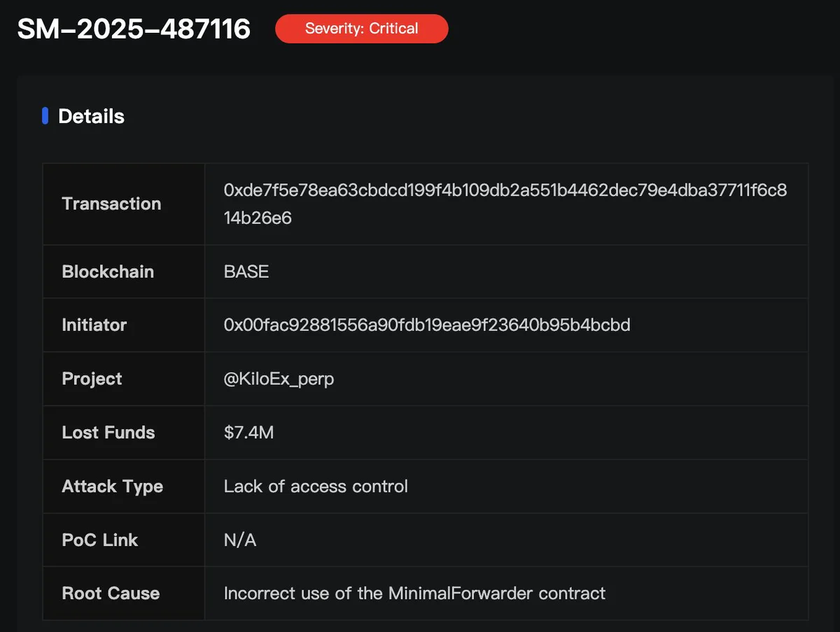Click the BASE blockchain value
840x632 pixels.
(x=246, y=272)
